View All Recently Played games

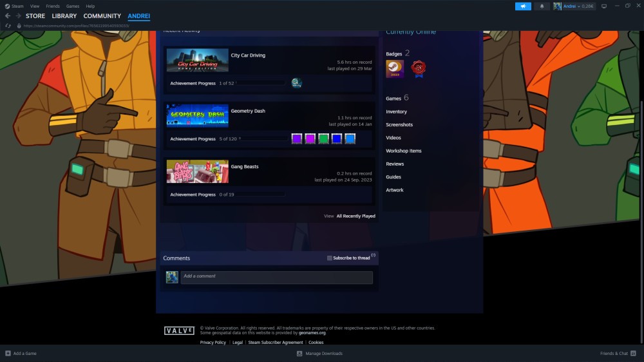[355, 216]
